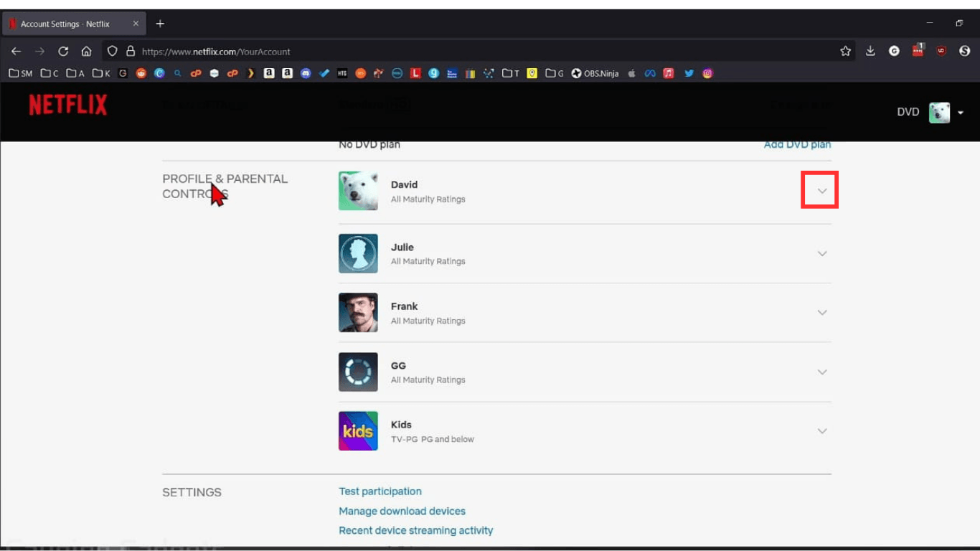Click the Netflix logo
980x551 pixels.
pos(68,105)
